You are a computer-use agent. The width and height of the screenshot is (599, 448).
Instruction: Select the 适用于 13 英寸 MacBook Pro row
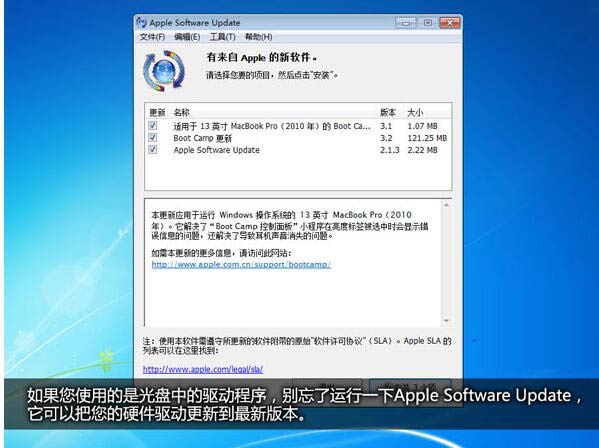tap(298, 126)
